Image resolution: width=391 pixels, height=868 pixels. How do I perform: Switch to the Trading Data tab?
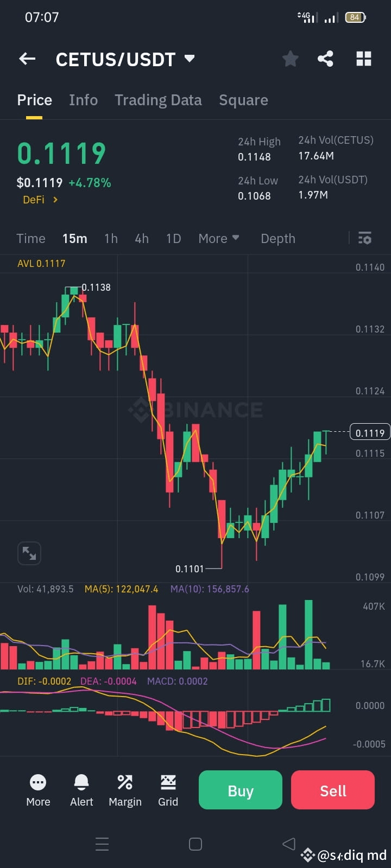pos(158,100)
